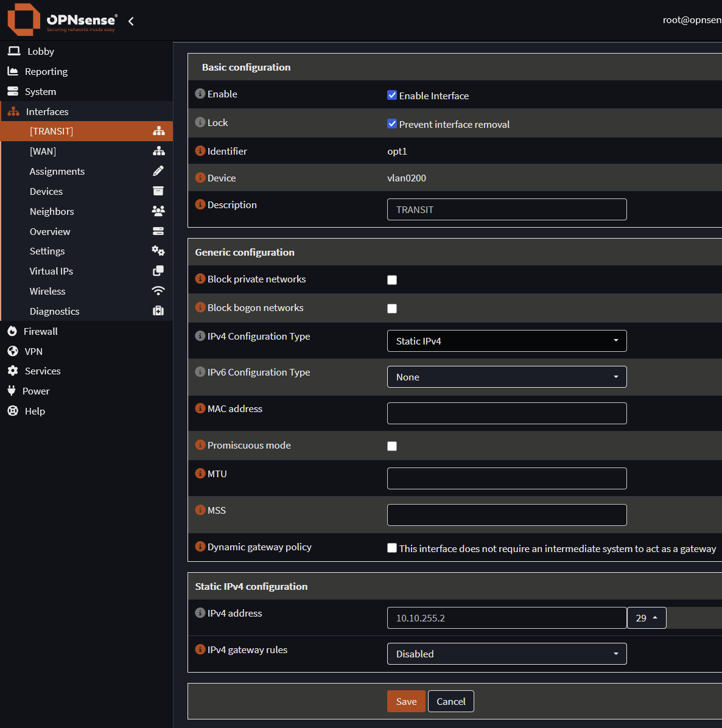Click the help icon next to Block private networks

pyautogui.click(x=200, y=279)
